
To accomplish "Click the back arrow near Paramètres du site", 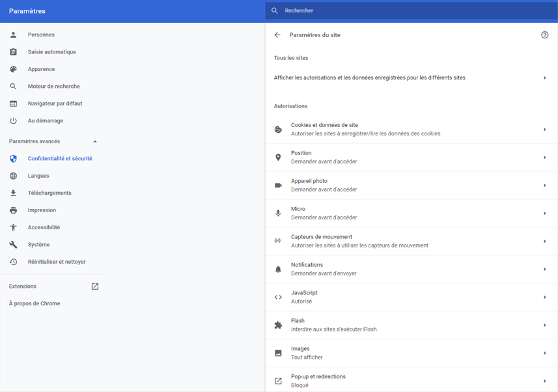I will point(277,35).
